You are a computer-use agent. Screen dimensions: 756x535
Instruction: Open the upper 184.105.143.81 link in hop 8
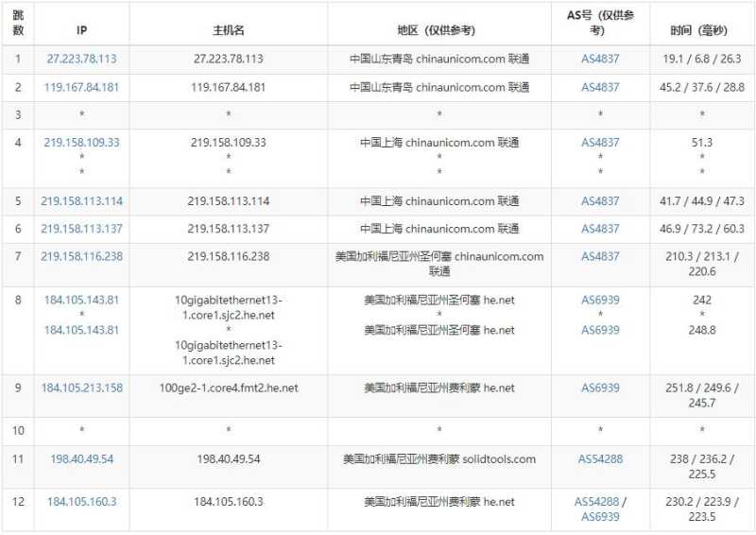click(x=81, y=300)
